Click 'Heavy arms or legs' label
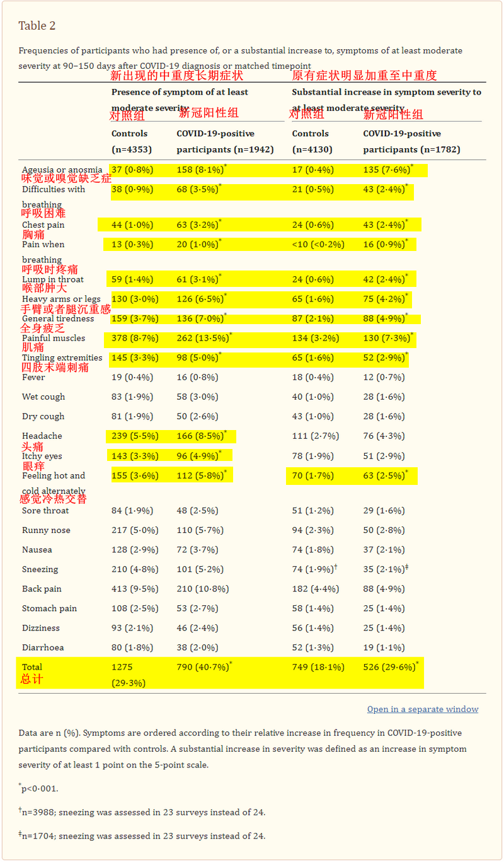The width and height of the screenshot is (504, 862). 61,299
